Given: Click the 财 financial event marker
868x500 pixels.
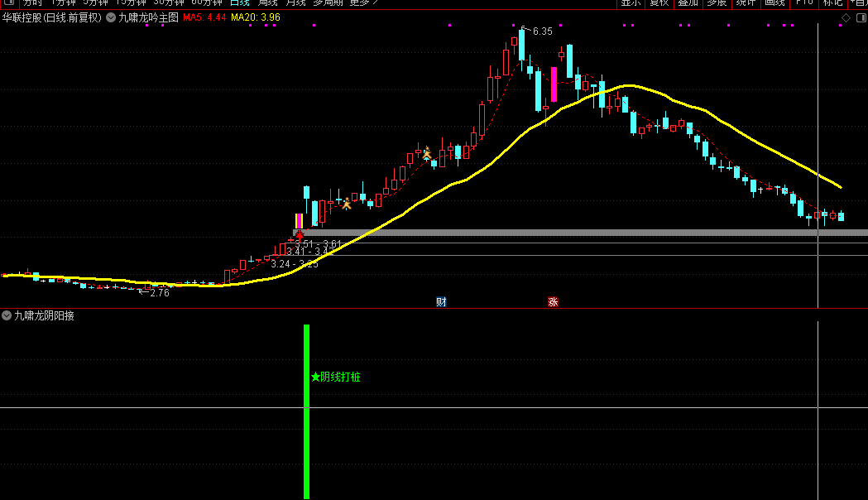Looking at the screenshot, I should (441, 302).
